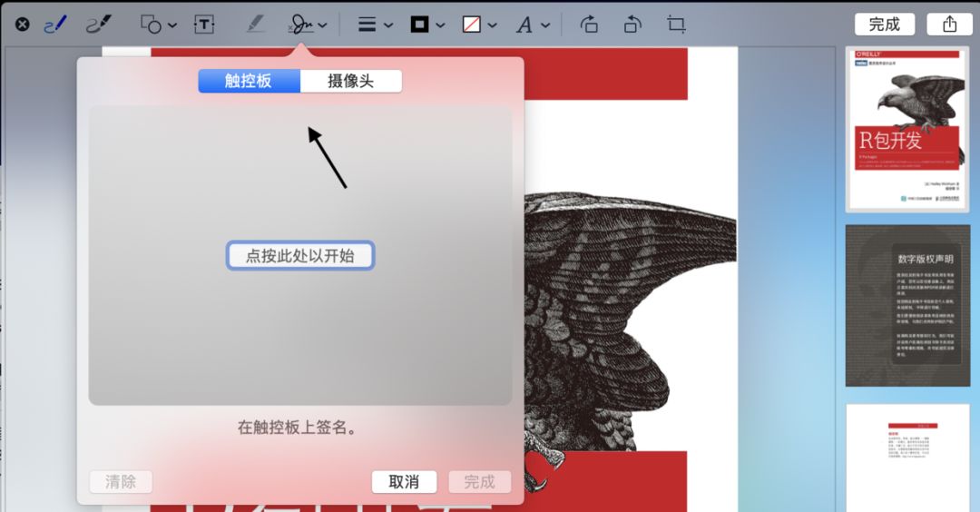Close the markup toolbar with the X icon
Image resolution: width=980 pixels, height=512 pixels.
23,25
